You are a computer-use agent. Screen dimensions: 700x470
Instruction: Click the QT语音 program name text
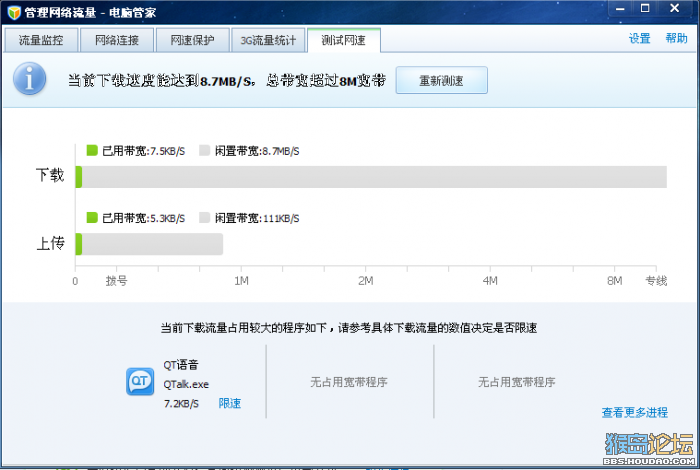[180, 365]
